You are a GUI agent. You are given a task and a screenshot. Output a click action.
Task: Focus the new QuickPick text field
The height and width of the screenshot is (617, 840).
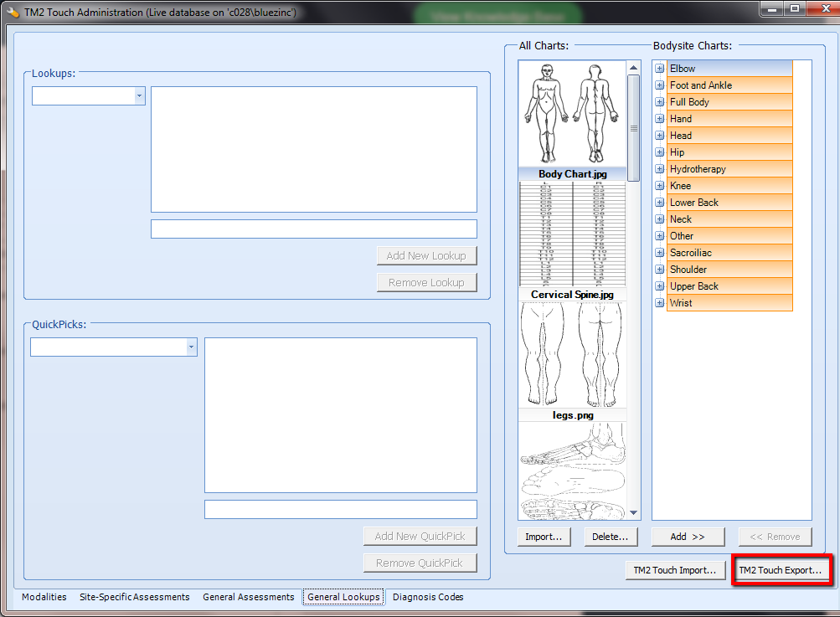pyautogui.click(x=341, y=509)
